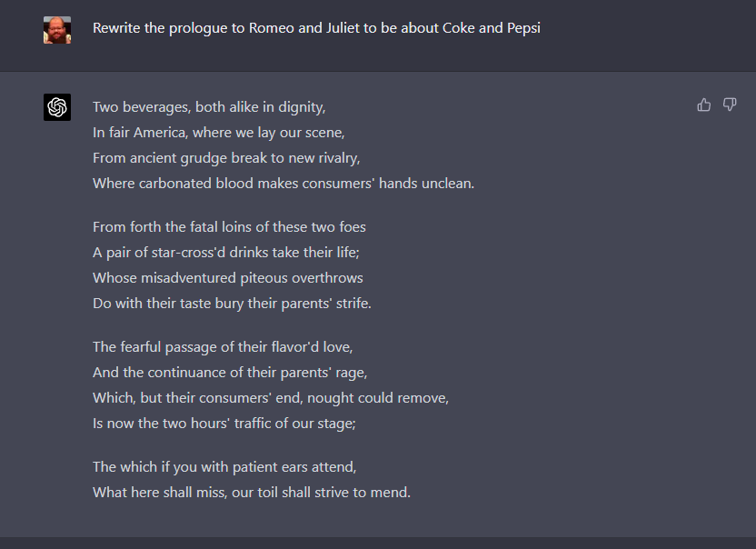This screenshot has height=549, width=756.
Task: Click the line about ancient grudge and new rivalry
Action: coord(226,158)
